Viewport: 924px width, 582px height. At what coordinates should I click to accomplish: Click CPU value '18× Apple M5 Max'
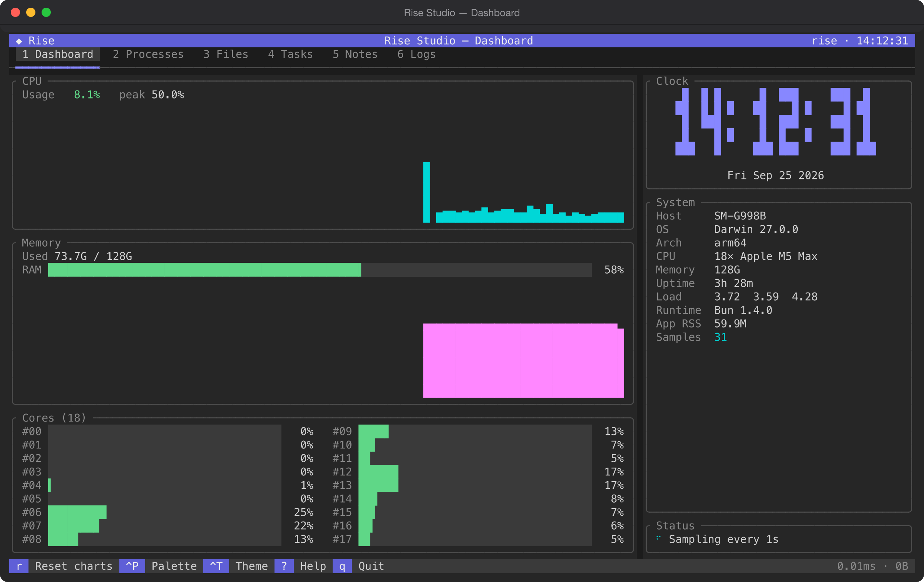[x=766, y=256]
